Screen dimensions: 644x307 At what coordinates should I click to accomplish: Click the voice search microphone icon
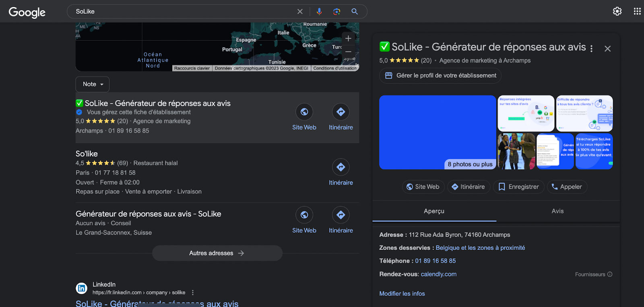click(x=319, y=12)
